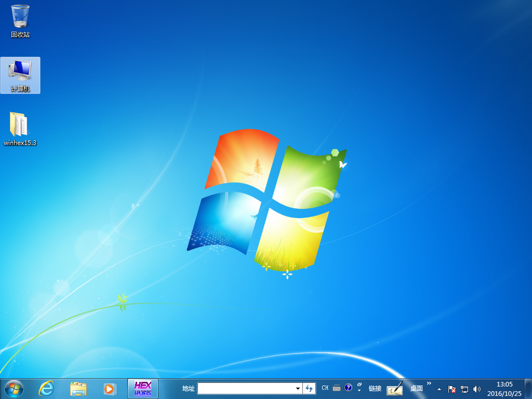
Task: Open the 链接 Links toolbar
Action: 375,389
